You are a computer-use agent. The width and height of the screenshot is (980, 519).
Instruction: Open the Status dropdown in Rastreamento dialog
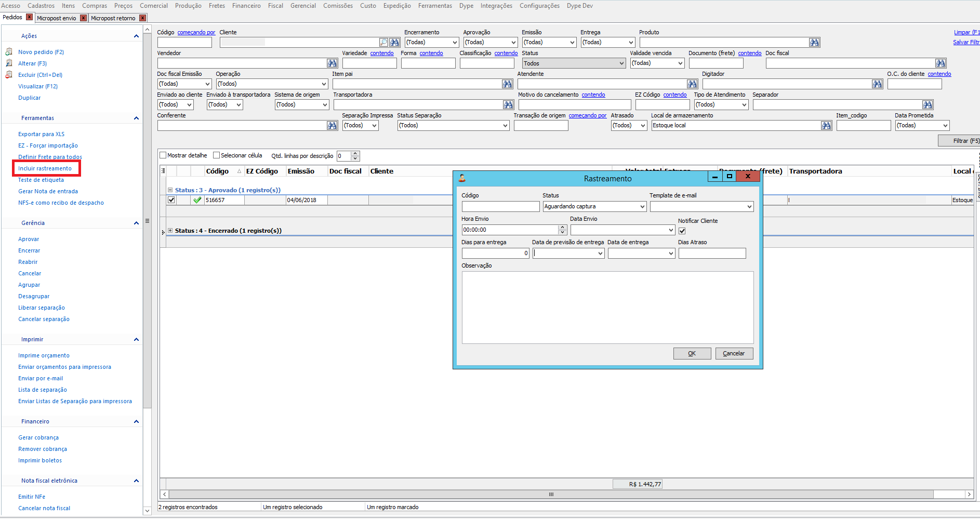point(642,207)
